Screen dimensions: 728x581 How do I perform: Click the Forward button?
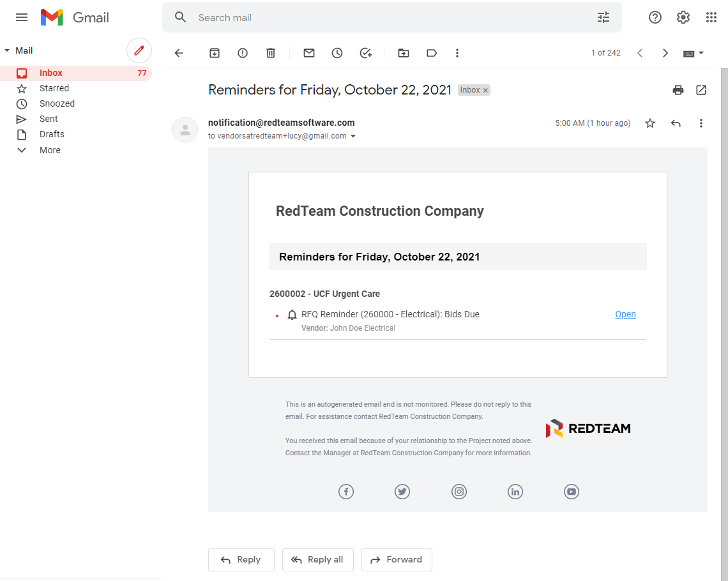point(397,560)
